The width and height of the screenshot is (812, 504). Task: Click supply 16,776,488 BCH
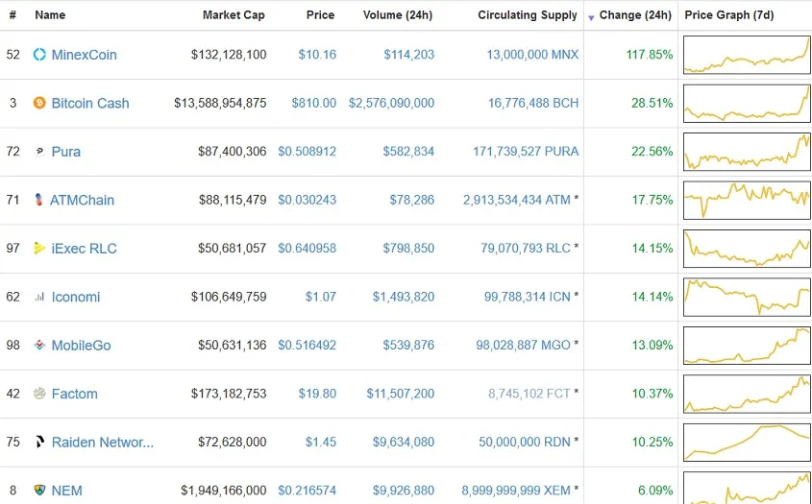click(533, 103)
